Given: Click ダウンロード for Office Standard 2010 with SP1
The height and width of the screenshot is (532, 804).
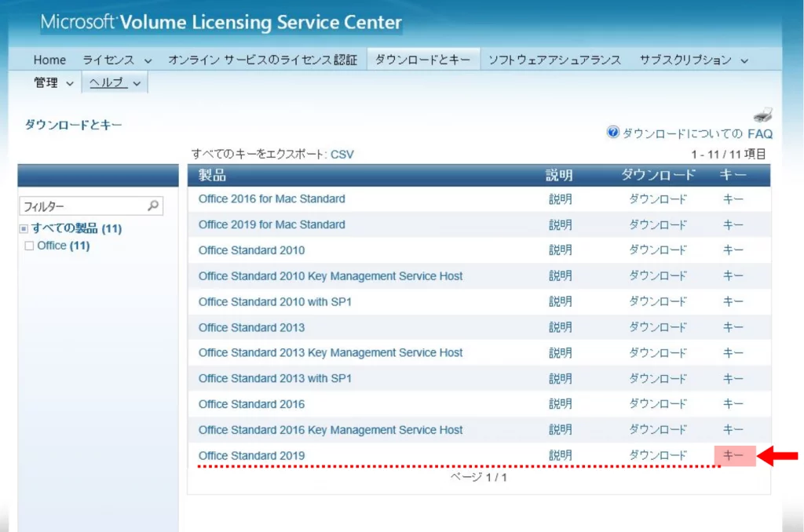Looking at the screenshot, I should (657, 301).
